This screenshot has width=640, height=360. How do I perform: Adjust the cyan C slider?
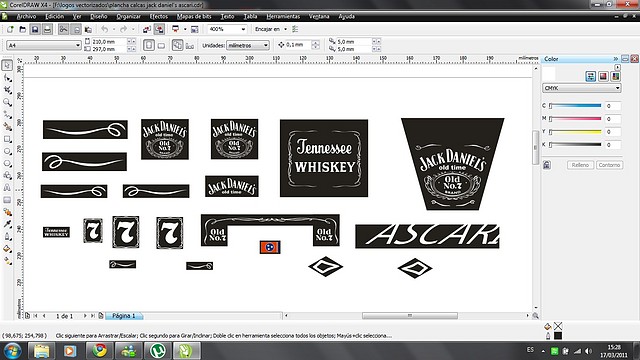click(576, 106)
